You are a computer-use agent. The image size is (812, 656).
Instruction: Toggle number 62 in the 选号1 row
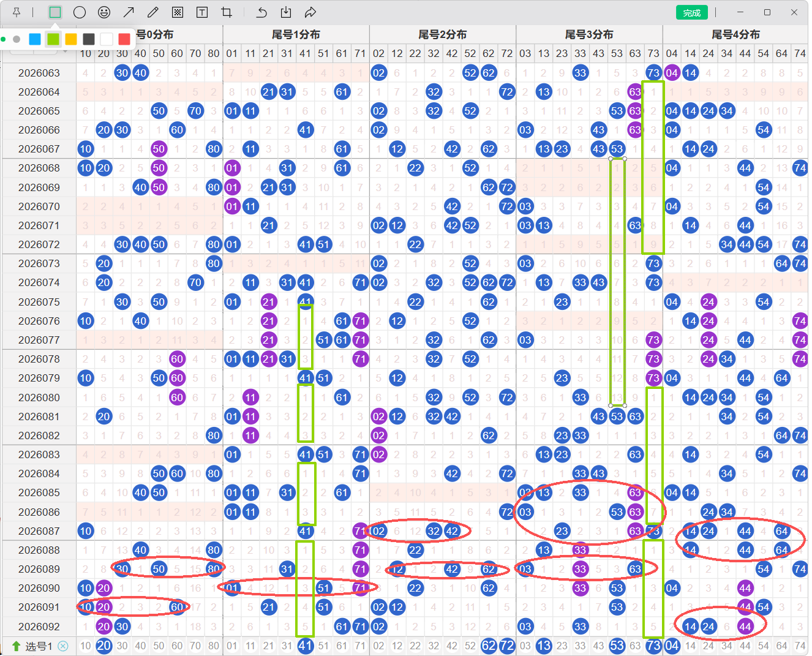(488, 646)
